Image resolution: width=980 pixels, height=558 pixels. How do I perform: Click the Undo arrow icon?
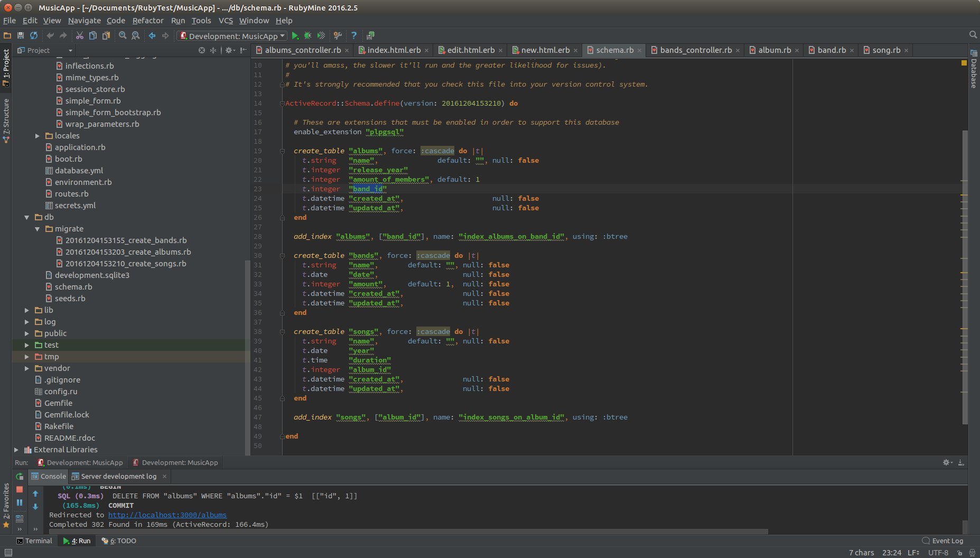50,35
